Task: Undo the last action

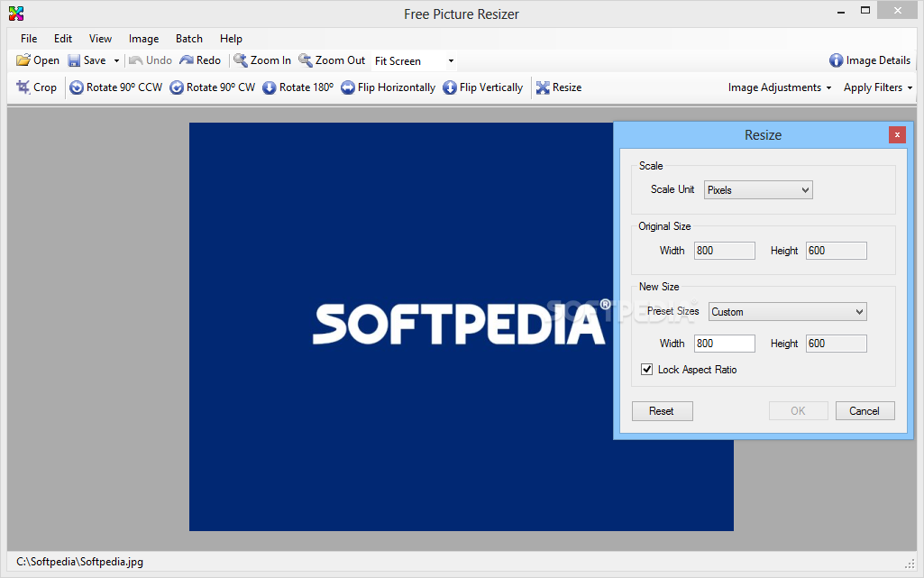Action: [x=151, y=60]
